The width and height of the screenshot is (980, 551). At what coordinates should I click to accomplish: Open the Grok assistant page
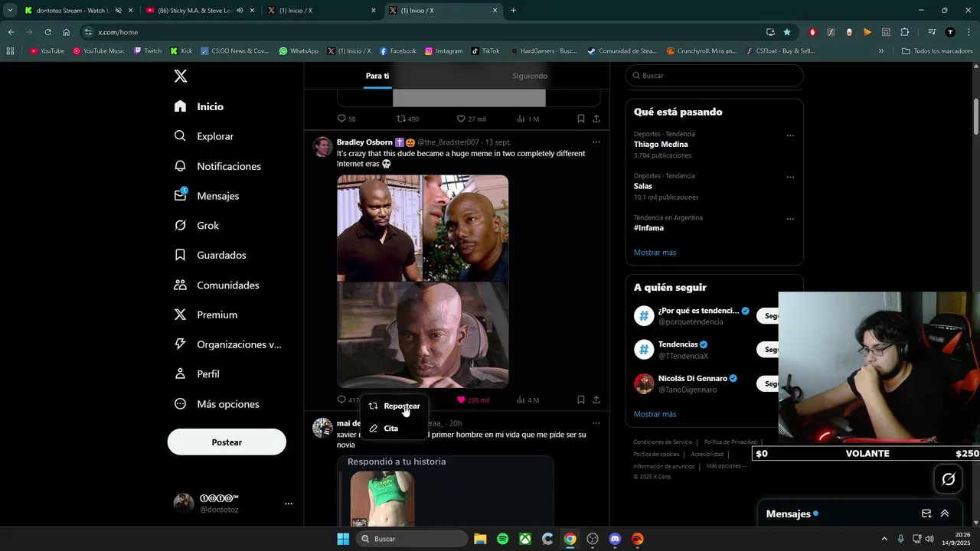(197, 226)
